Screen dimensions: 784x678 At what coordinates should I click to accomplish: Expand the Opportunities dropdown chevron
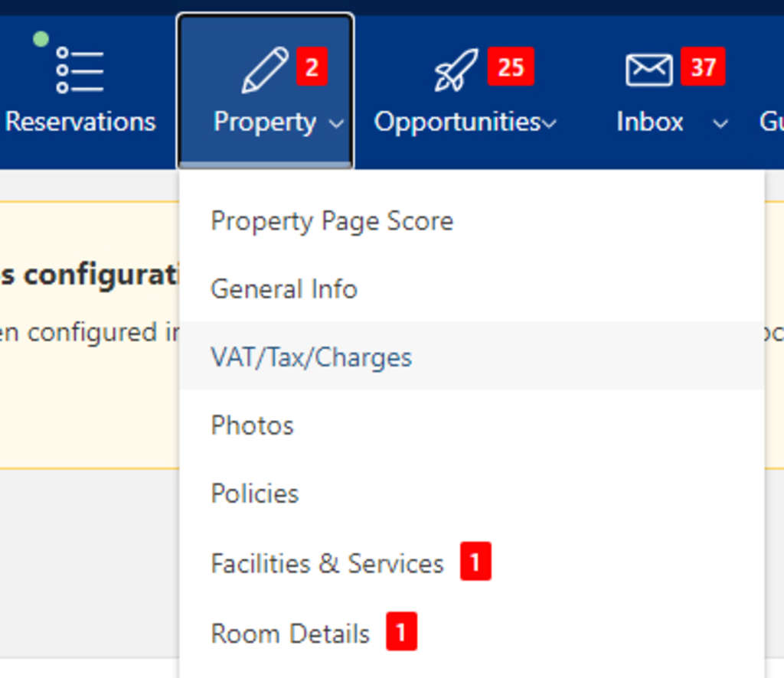click(x=550, y=124)
